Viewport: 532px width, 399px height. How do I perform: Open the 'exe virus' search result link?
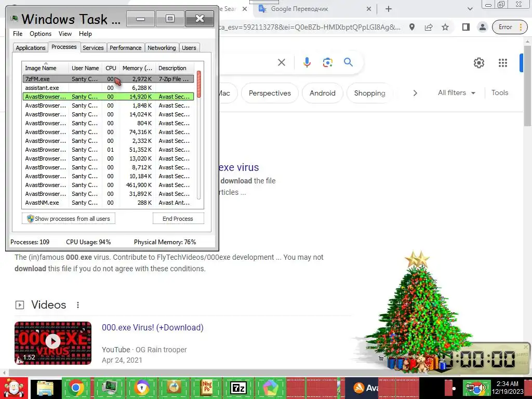pyautogui.click(x=239, y=167)
